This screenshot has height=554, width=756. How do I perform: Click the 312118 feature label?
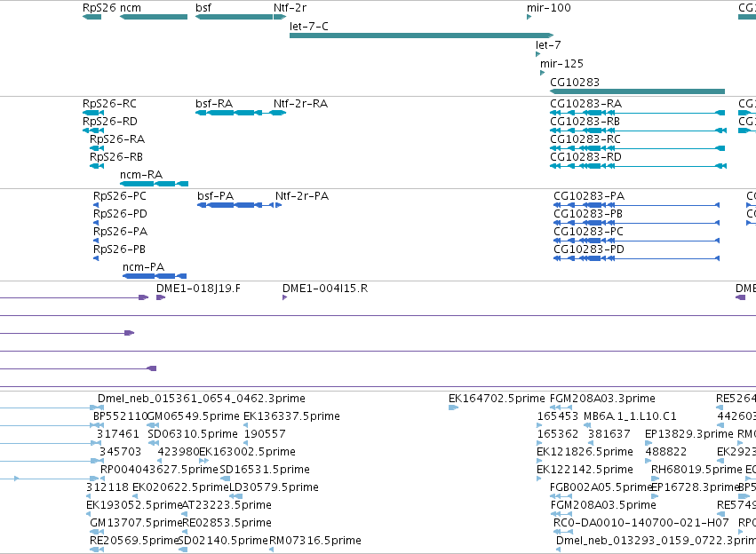click(x=107, y=487)
